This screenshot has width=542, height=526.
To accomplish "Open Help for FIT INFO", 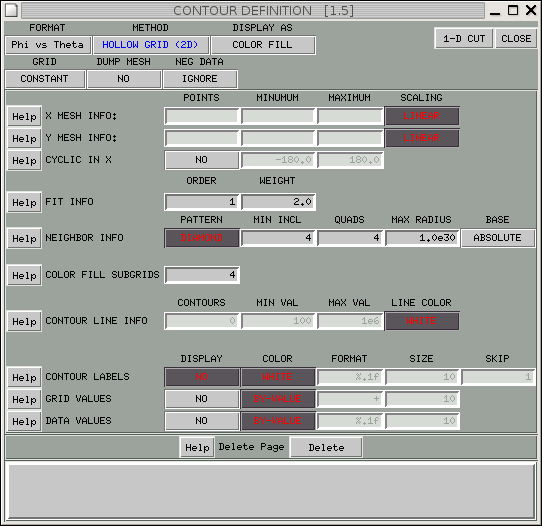I will (x=24, y=202).
